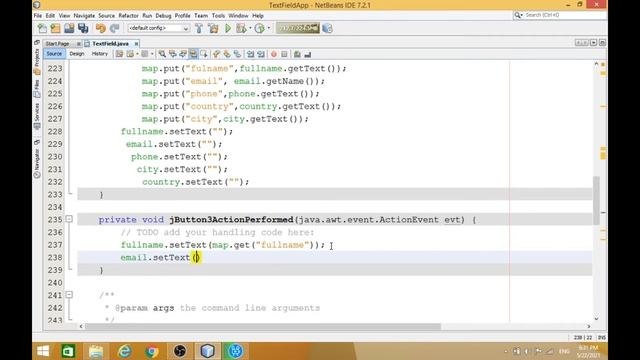Collapse the Javadoc comment fold at line 241
This screenshot has height=360, width=640.
(69, 295)
